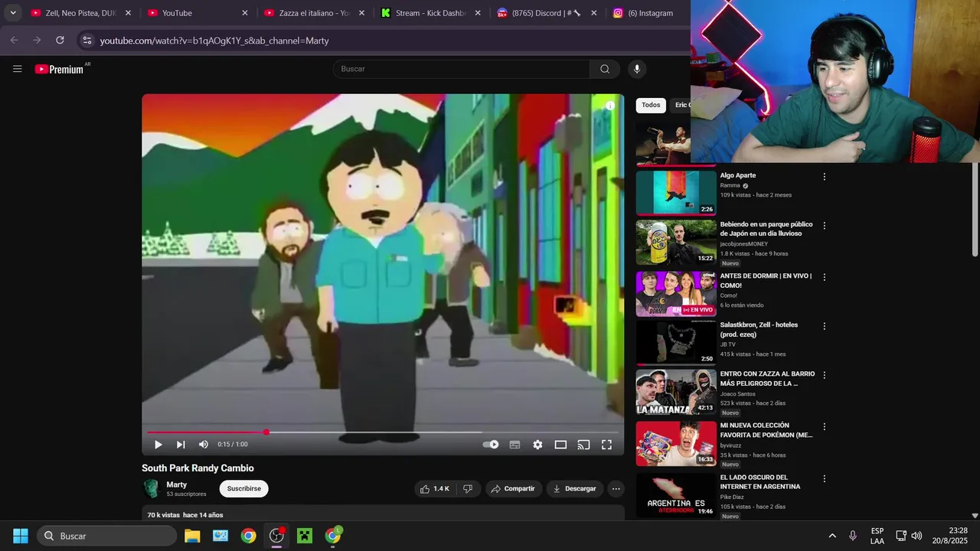Click the taskbar microphone icon
980x551 pixels.
coord(853,536)
